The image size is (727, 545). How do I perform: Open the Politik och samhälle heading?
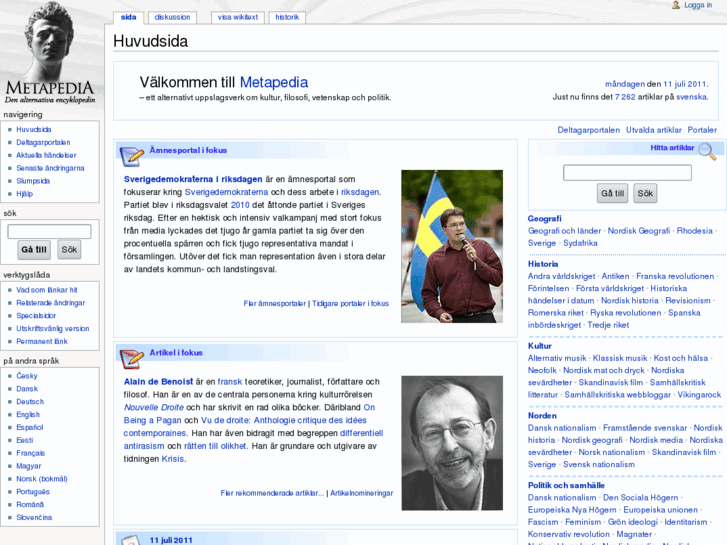point(566,485)
